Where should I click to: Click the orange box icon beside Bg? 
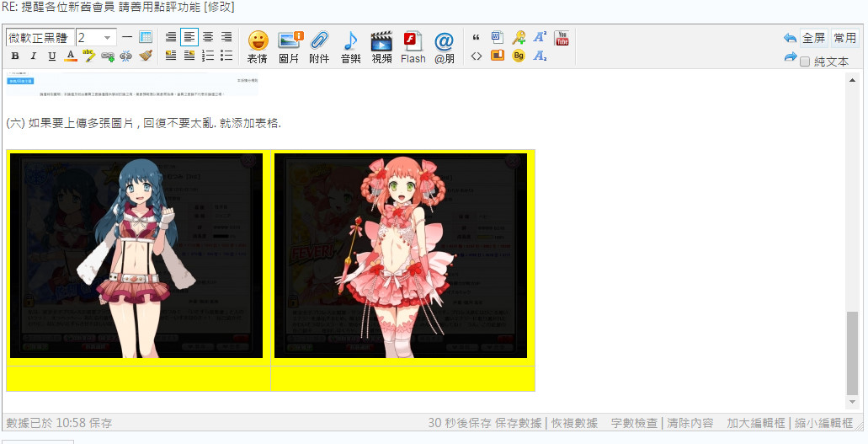(497, 56)
